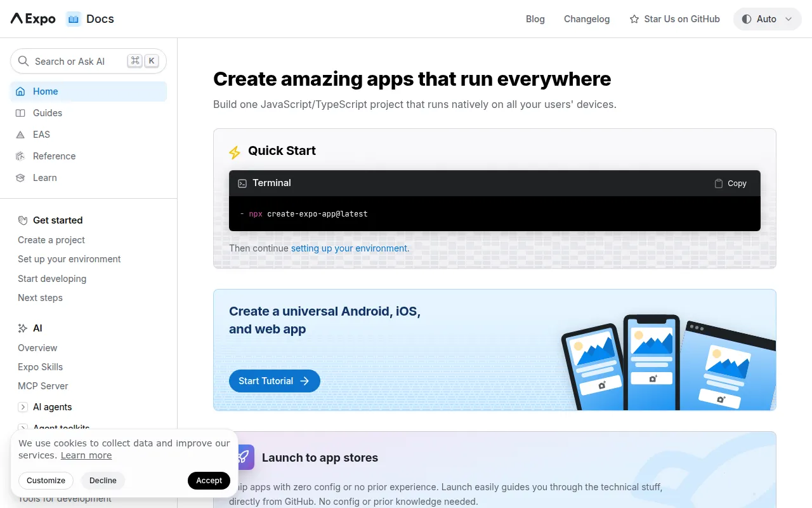Open the Reference section
This screenshot has height=508, width=812.
pos(88,156)
